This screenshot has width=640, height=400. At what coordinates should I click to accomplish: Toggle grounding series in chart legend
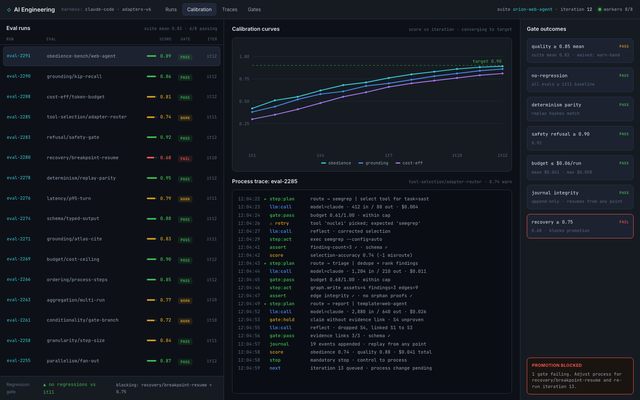click(373, 163)
